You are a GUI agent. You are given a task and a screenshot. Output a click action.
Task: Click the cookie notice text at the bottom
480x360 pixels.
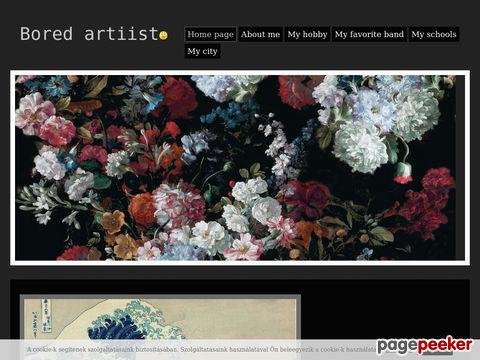(202, 349)
